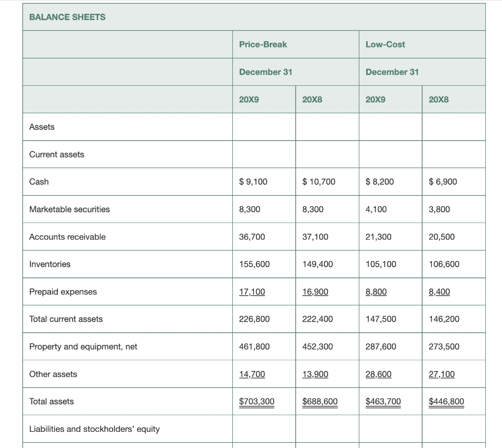Select the Marketable securities row label

point(69,209)
